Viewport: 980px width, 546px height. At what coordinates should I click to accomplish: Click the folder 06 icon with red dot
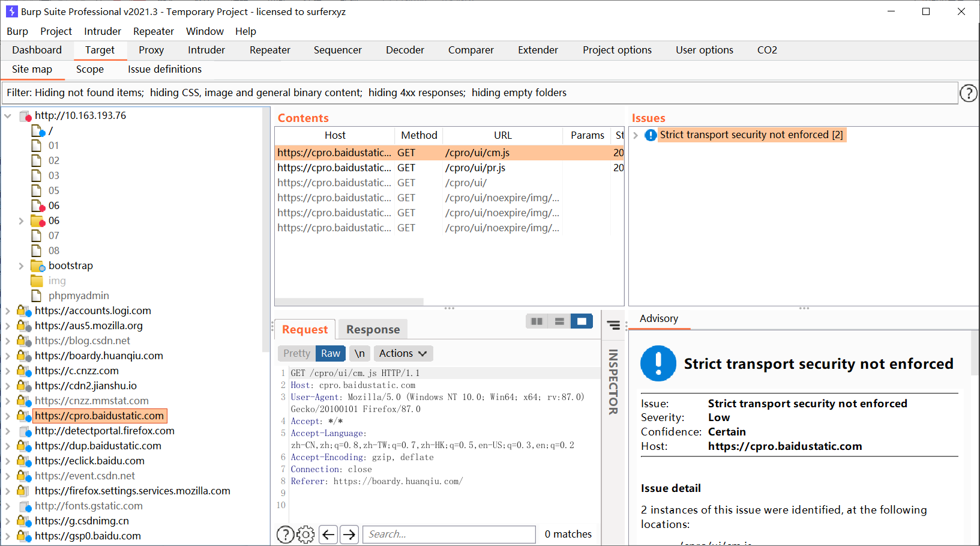38,220
